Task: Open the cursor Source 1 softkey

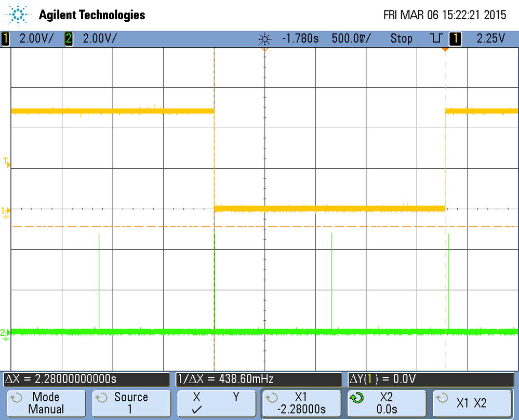Action: [131, 403]
